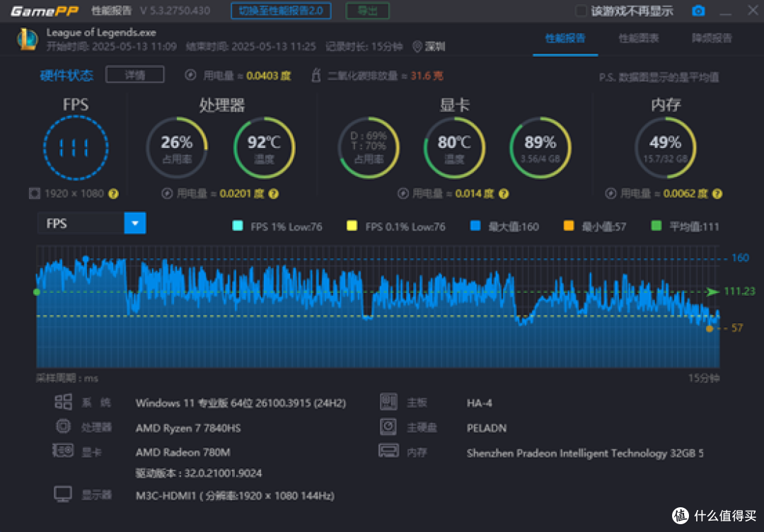Click the Windows 11 system version text
This screenshot has height=532, width=764.
pyautogui.click(x=241, y=403)
